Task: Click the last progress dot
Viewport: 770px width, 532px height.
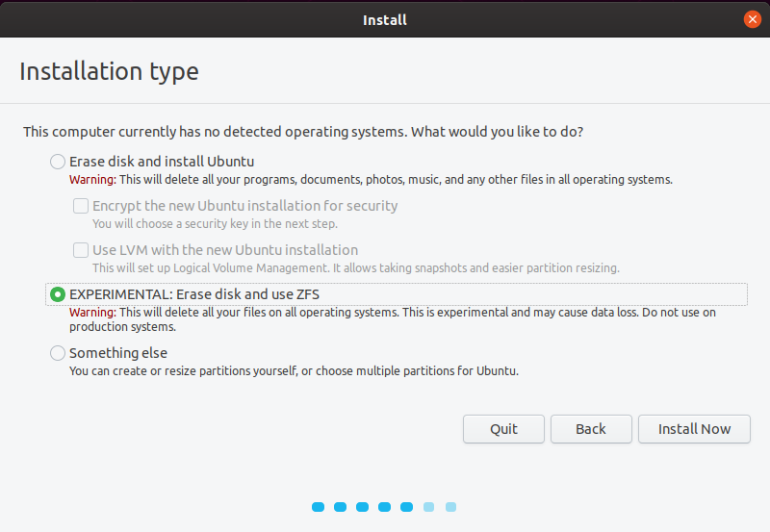Action: tap(451, 507)
